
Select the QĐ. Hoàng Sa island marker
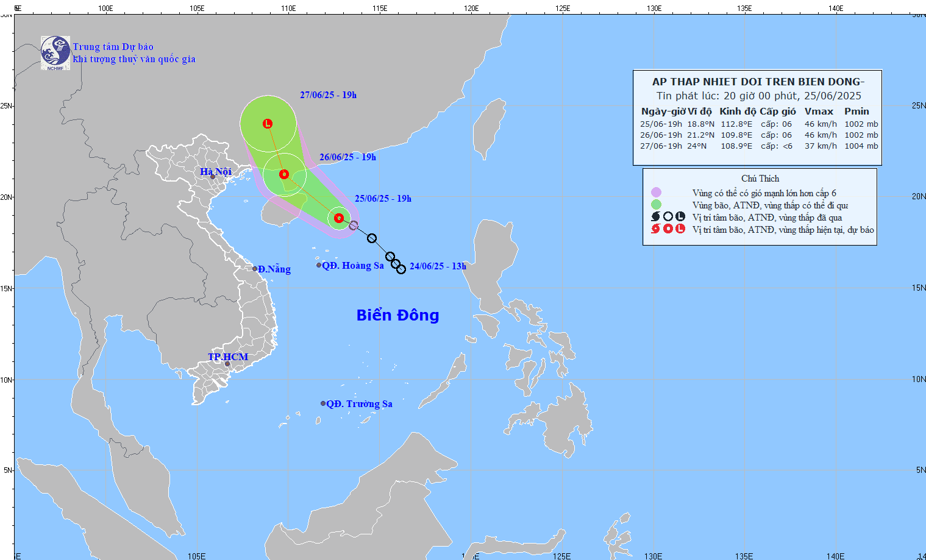click(x=319, y=265)
